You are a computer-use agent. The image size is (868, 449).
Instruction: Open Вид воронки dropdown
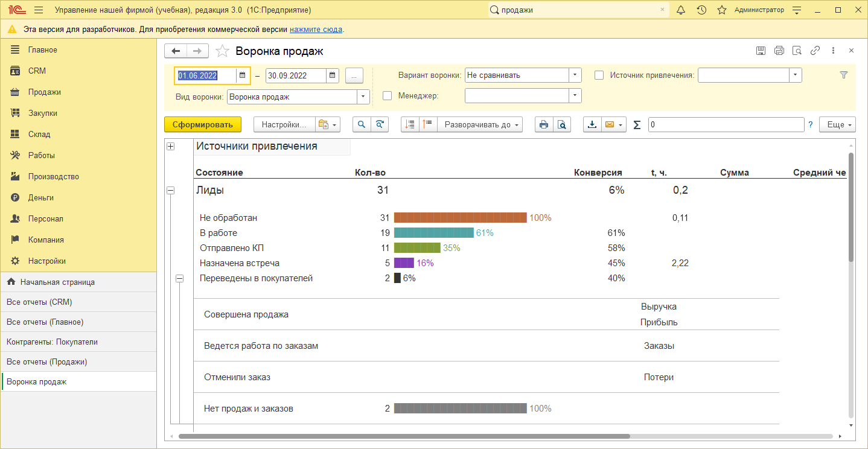point(363,97)
